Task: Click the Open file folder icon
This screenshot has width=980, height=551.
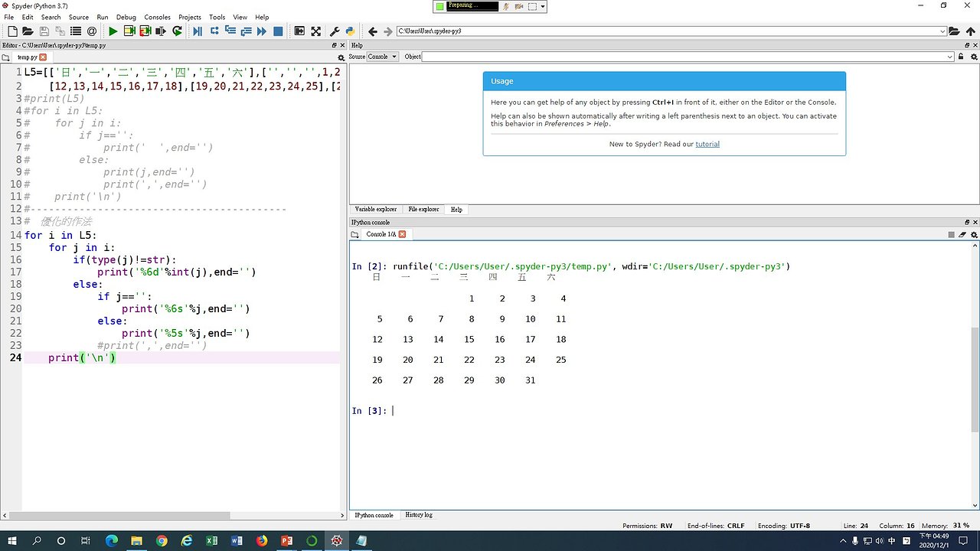Action: point(28,31)
